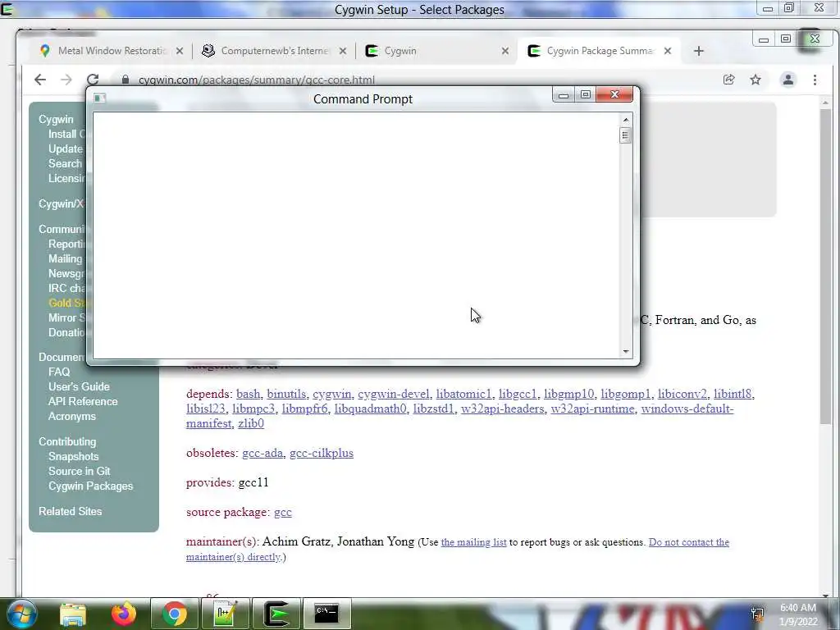Follow the libgmp10 dependency link
This screenshot has height=630, width=840.
(569, 395)
